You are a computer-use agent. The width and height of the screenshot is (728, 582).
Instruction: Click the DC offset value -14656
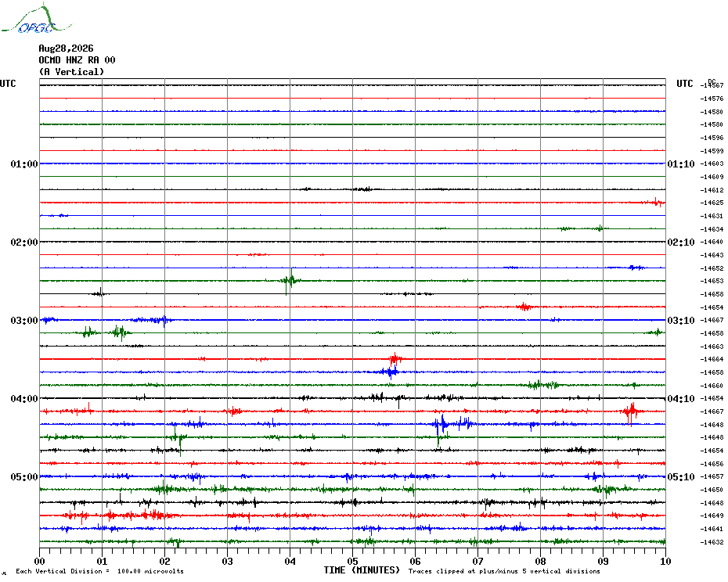712,464
